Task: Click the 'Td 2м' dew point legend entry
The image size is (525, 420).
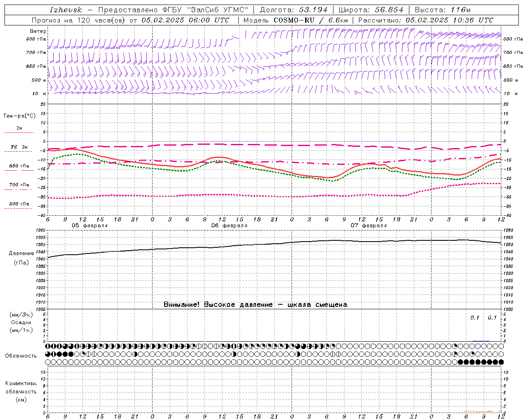Action: click(19, 147)
